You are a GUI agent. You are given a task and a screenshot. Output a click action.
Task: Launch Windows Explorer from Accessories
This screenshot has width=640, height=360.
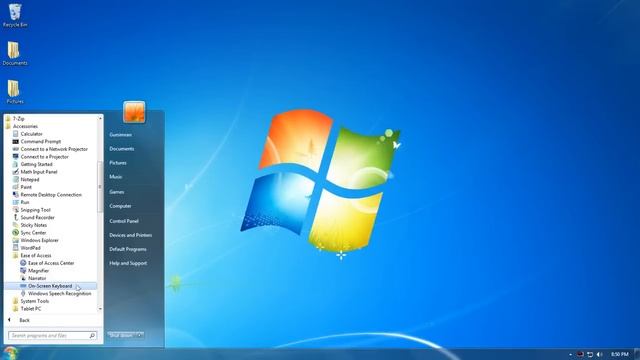click(36, 240)
